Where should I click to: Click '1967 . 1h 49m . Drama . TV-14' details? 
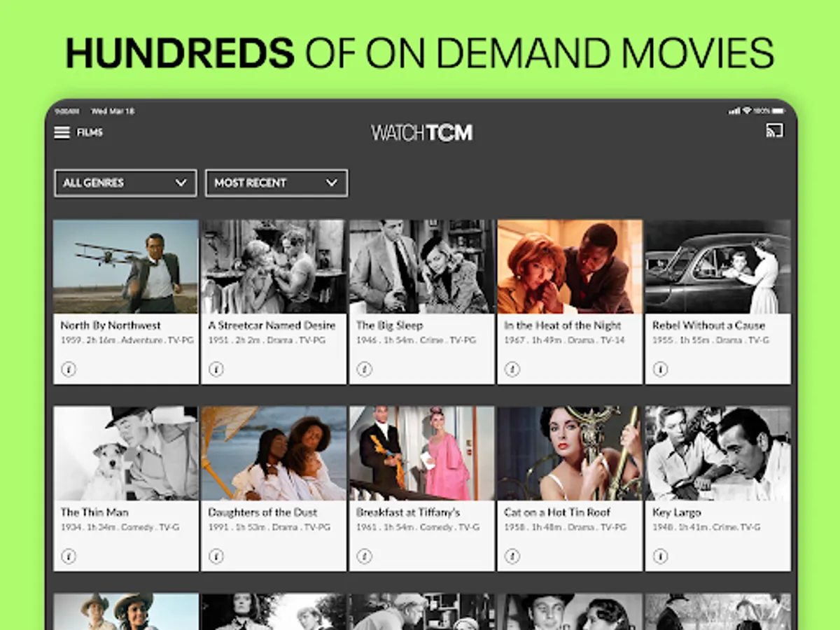(x=563, y=340)
